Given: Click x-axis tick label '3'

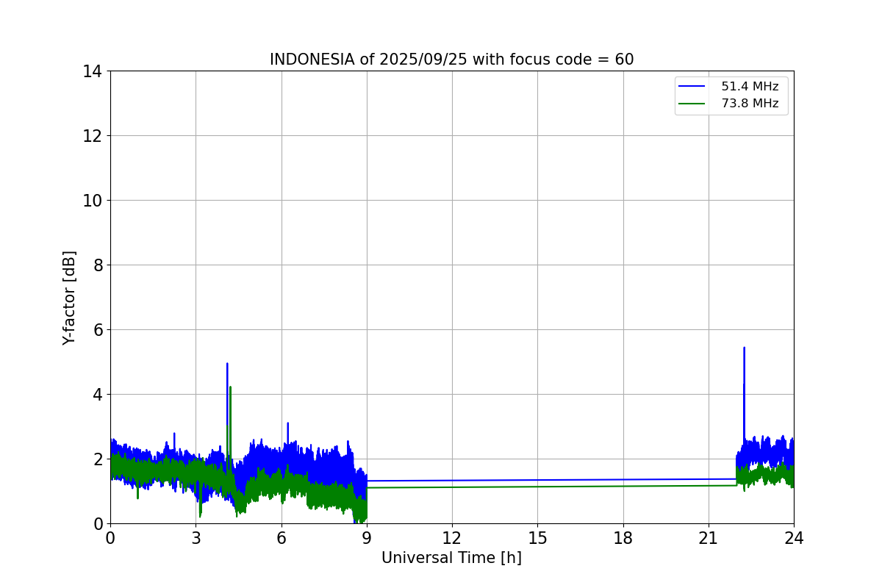Looking at the screenshot, I should click(x=196, y=538).
